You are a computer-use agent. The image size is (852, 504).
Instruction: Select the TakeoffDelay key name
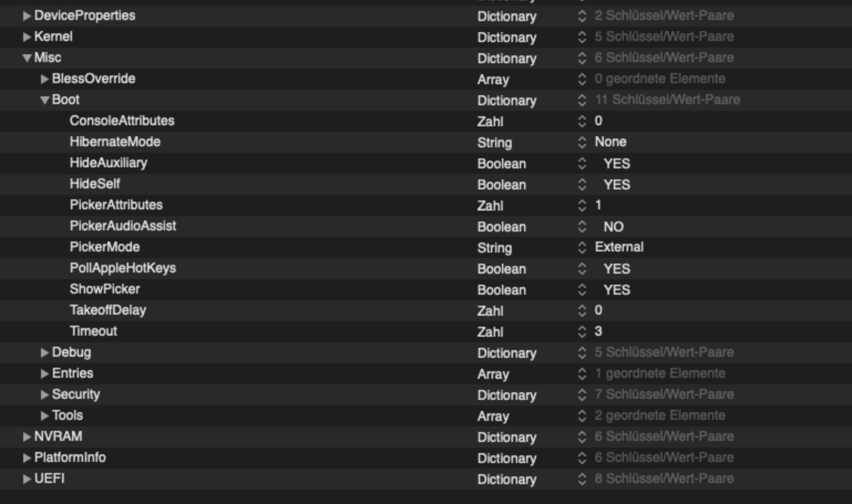coord(108,310)
